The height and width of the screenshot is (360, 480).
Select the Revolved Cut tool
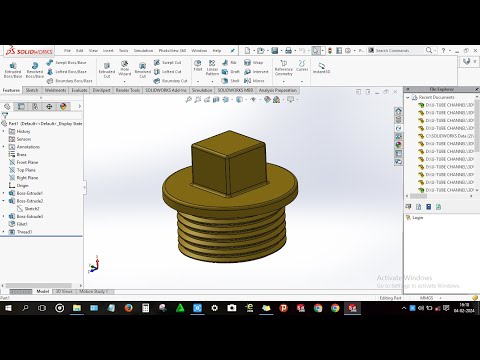coord(142,71)
